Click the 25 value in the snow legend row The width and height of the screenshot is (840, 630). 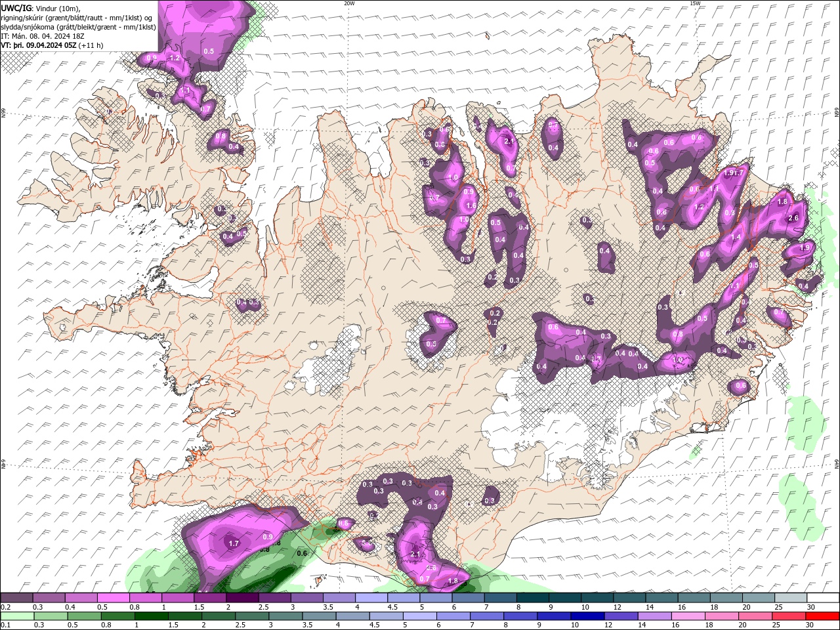pyautogui.click(x=779, y=607)
